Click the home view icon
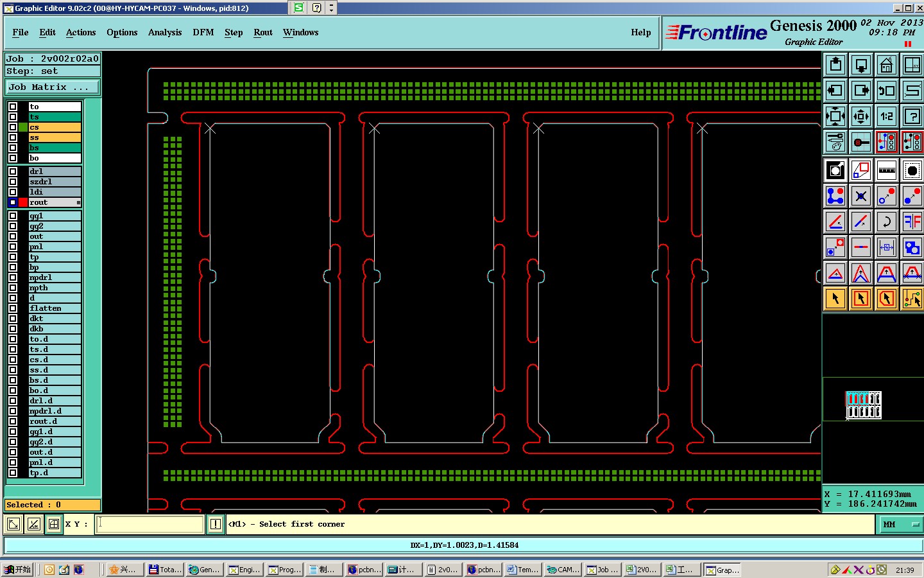Viewport: 924px width, 578px height. pos(887,65)
